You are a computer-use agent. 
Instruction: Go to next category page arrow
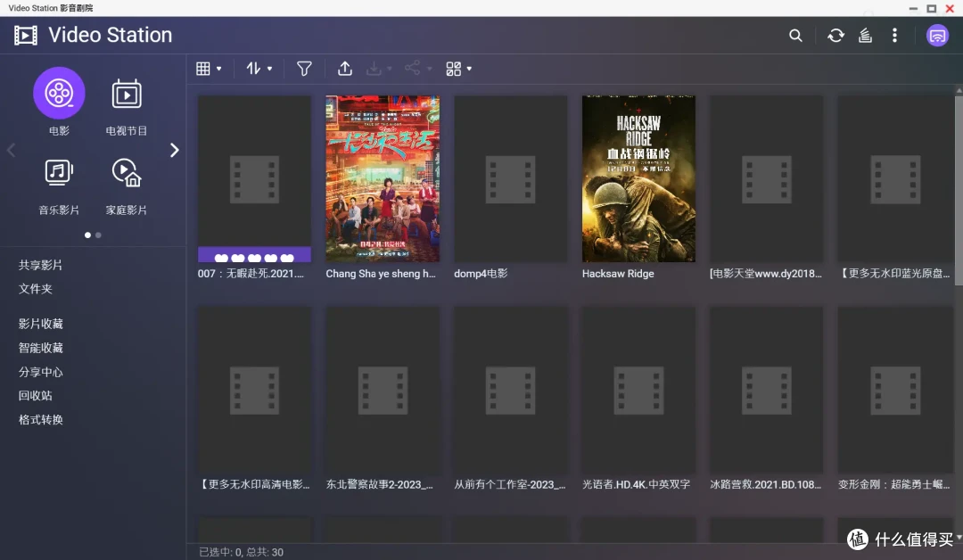coord(175,151)
